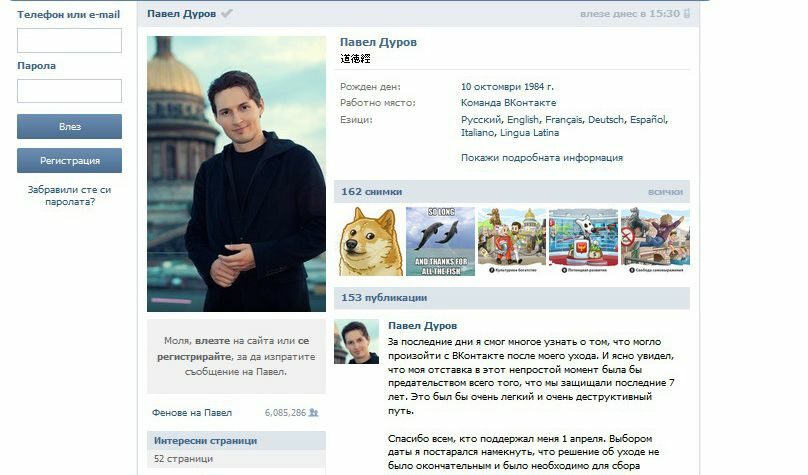Click the 1984 birth year link
Viewport: 808px width, 475px height.
539,87
